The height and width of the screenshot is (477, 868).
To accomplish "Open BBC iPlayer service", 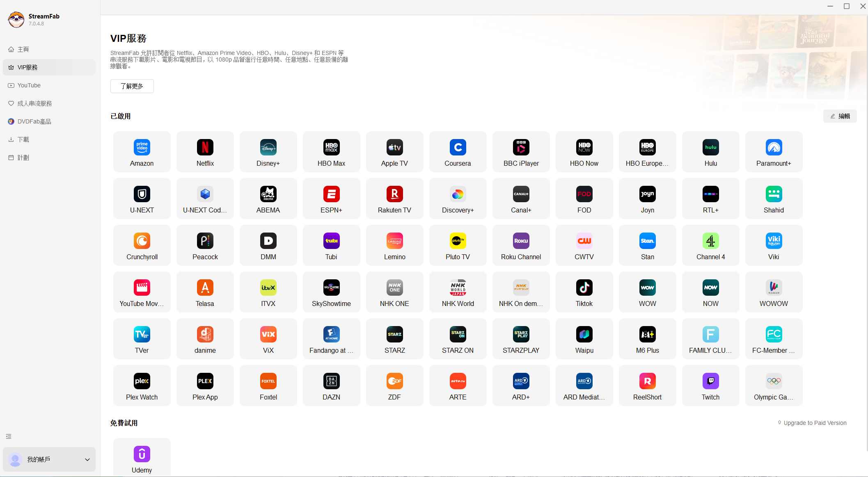I will pos(521,152).
